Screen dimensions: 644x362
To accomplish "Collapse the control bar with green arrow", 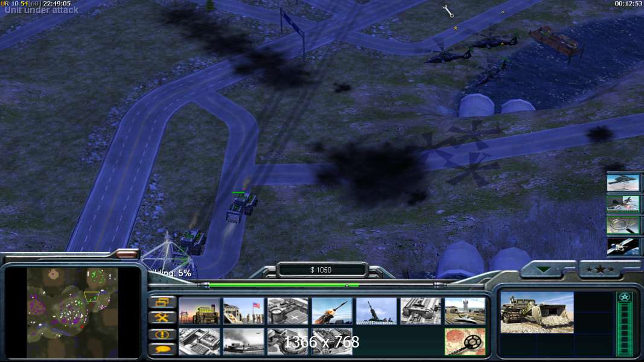I will (544, 269).
